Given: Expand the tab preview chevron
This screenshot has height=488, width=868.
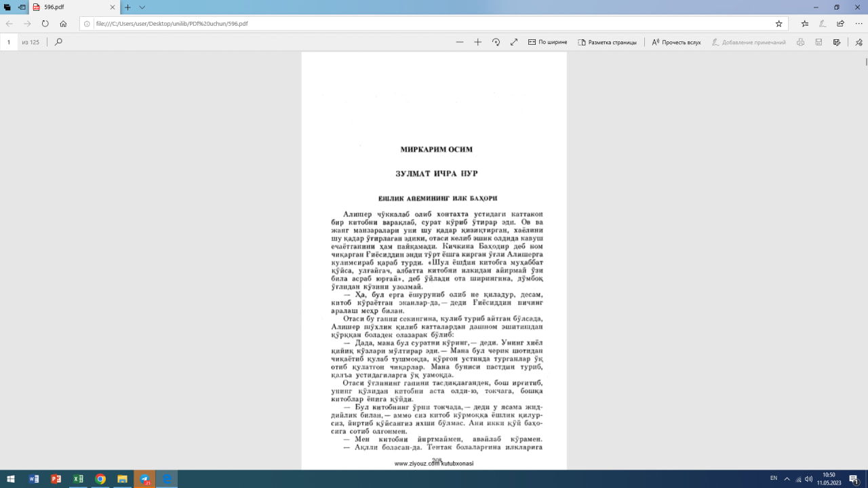Looking at the screenshot, I should (x=142, y=7).
